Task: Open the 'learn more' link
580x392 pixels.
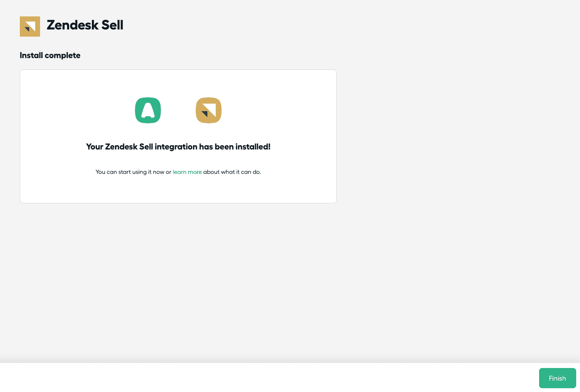Action: click(187, 172)
